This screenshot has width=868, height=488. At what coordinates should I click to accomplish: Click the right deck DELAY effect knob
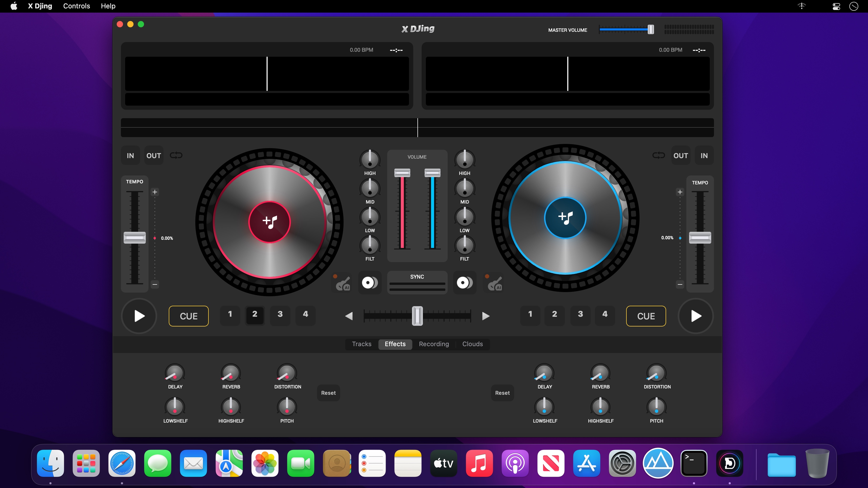[x=544, y=373]
